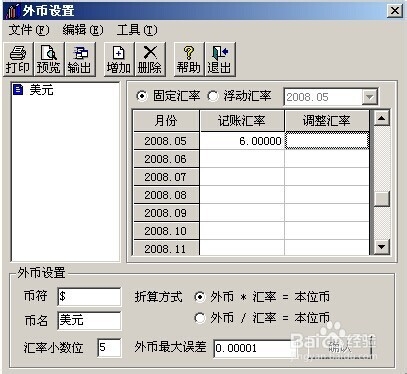Click the 6.00000 rate cell
The height and width of the screenshot is (374, 407).
coord(242,141)
